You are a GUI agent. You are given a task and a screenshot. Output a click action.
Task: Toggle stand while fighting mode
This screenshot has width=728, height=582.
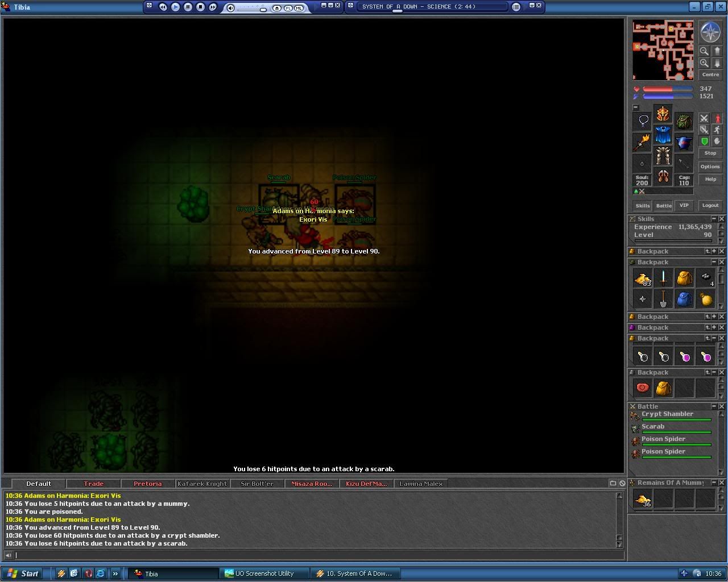pos(717,118)
